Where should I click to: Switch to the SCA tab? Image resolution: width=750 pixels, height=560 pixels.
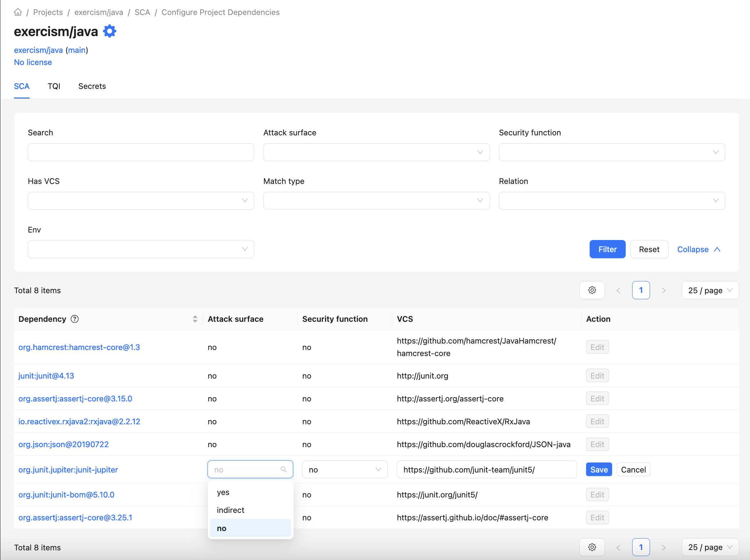click(22, 86)
